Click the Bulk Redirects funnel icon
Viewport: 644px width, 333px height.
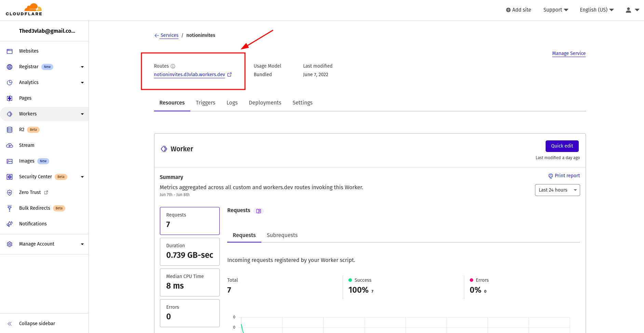point(10,208)
